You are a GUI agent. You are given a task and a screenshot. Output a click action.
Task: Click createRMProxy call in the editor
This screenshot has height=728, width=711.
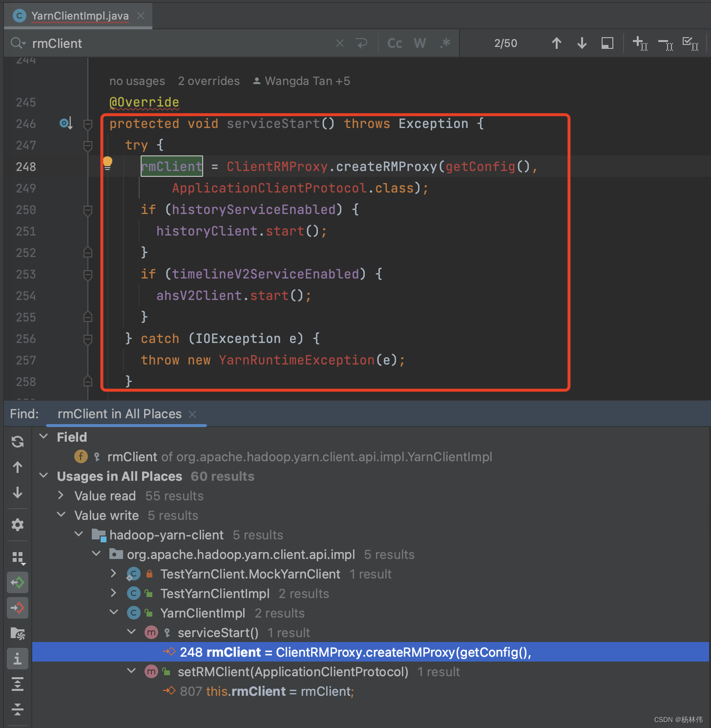click(386, 167)
